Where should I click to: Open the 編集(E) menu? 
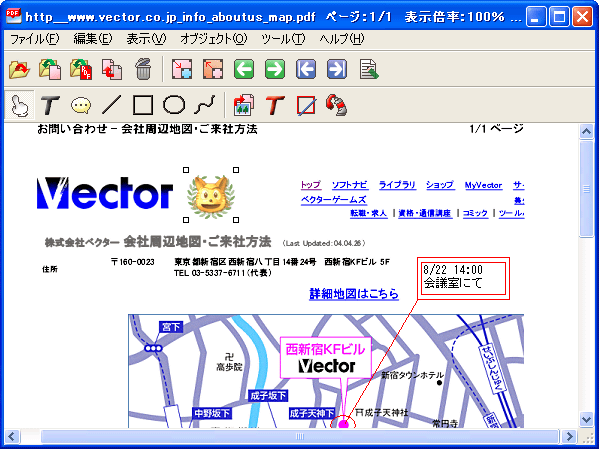click(x=93, y=39)
